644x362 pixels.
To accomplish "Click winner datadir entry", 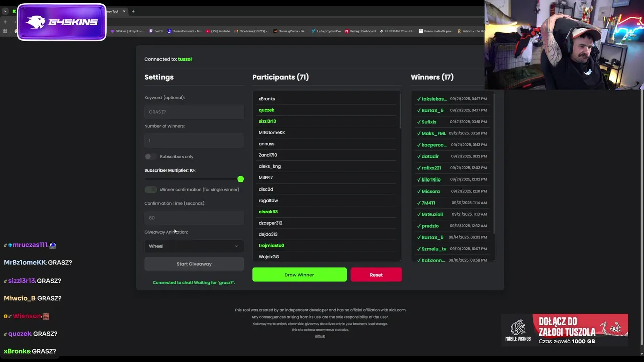I will [x=451, y=156].
